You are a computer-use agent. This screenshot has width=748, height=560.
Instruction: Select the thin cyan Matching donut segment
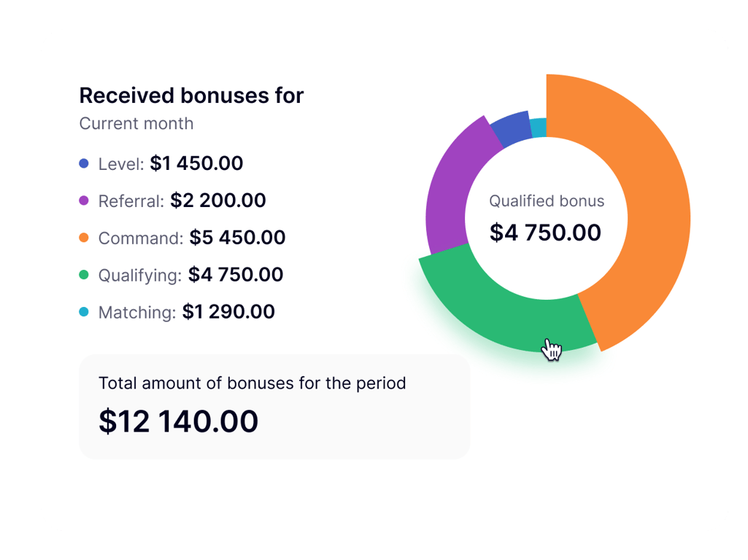click(539, 128)
